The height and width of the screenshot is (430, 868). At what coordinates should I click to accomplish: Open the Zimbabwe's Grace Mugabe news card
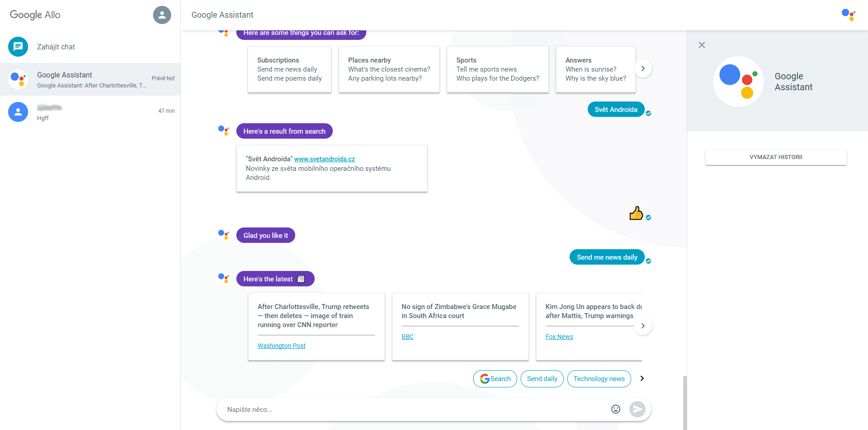tap(460, 327)
